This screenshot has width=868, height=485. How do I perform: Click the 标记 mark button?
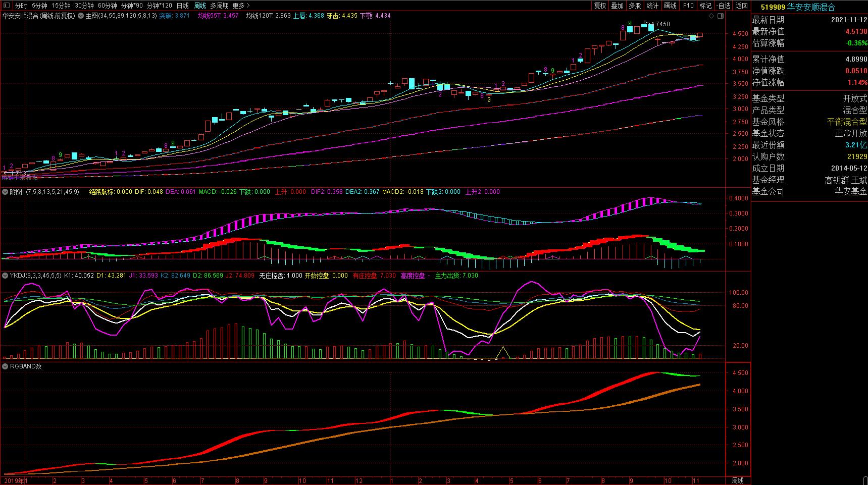tap(705, 6)
